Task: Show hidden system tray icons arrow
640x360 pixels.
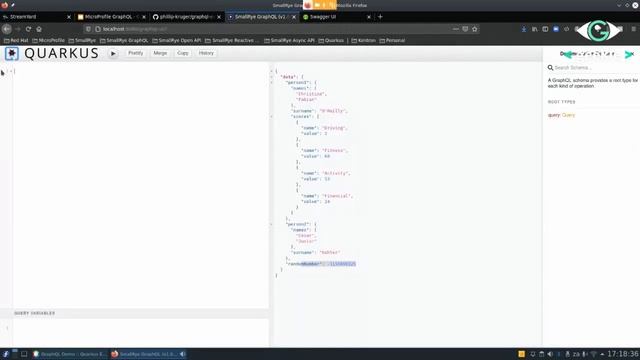Action: (602, 354)
